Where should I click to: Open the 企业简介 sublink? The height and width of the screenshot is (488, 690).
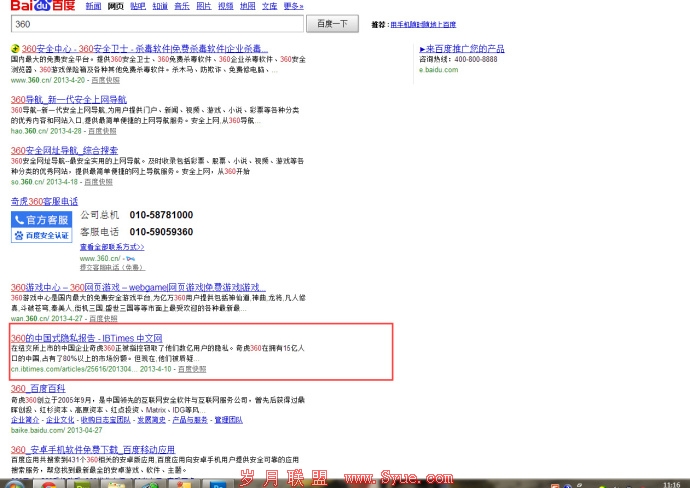coord(25,420)
